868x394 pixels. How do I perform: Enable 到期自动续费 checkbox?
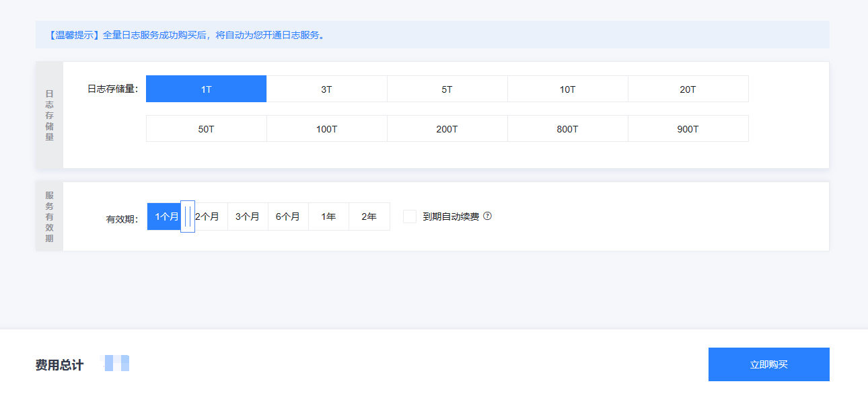click(x=410, y=216)
